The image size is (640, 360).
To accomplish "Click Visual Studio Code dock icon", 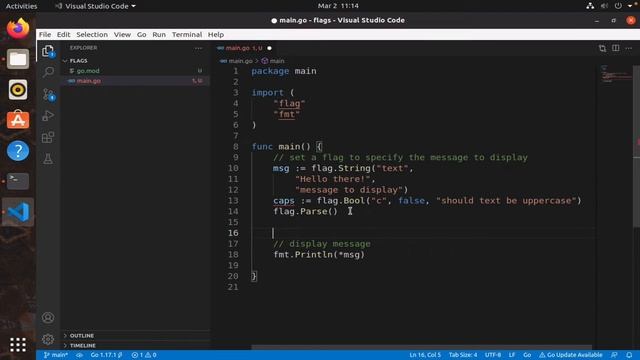I will pos(18,212).
